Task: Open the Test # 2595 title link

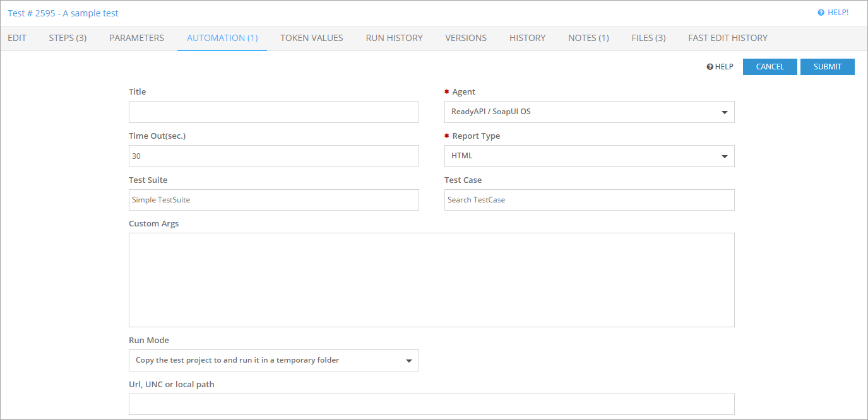Action: tap(63, 13)
